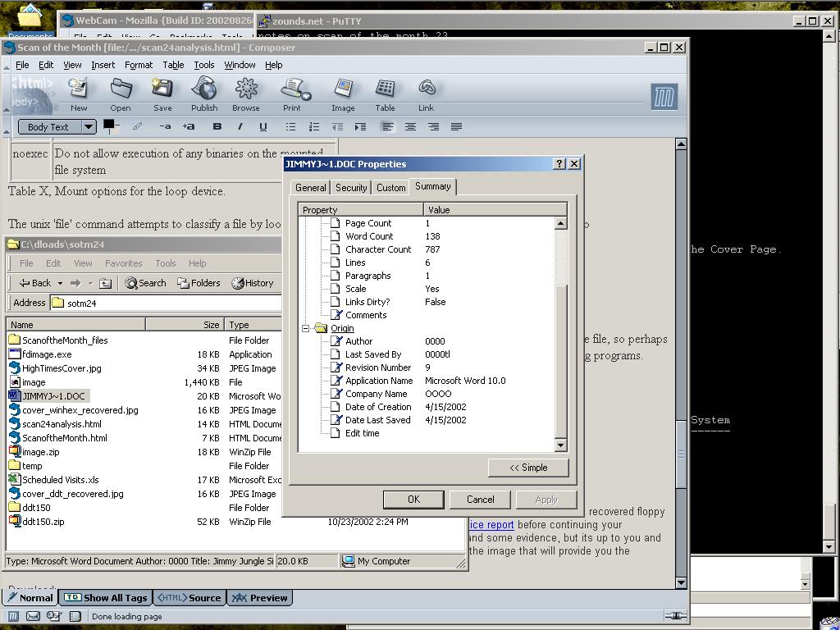Toggle italic formatting in Composer
The width and height of the screenshot is (840, 630).
pos(240,127)
